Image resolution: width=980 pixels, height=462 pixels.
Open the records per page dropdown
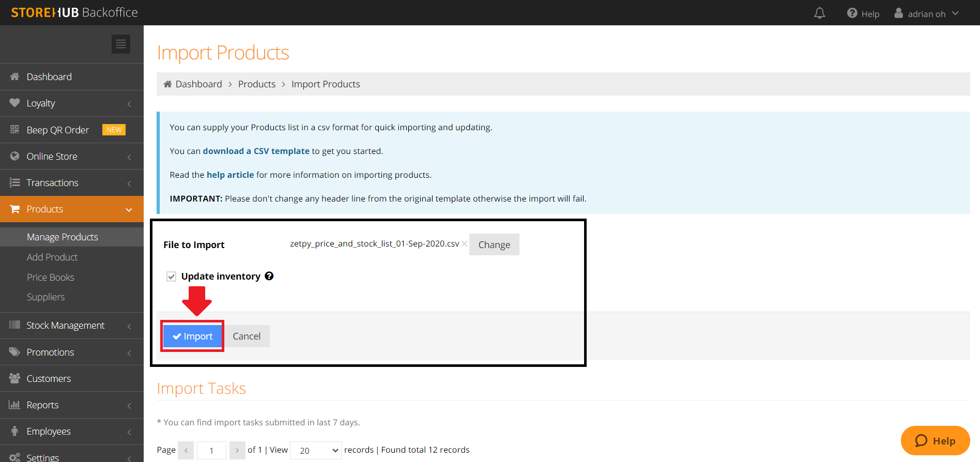[316, 450]
